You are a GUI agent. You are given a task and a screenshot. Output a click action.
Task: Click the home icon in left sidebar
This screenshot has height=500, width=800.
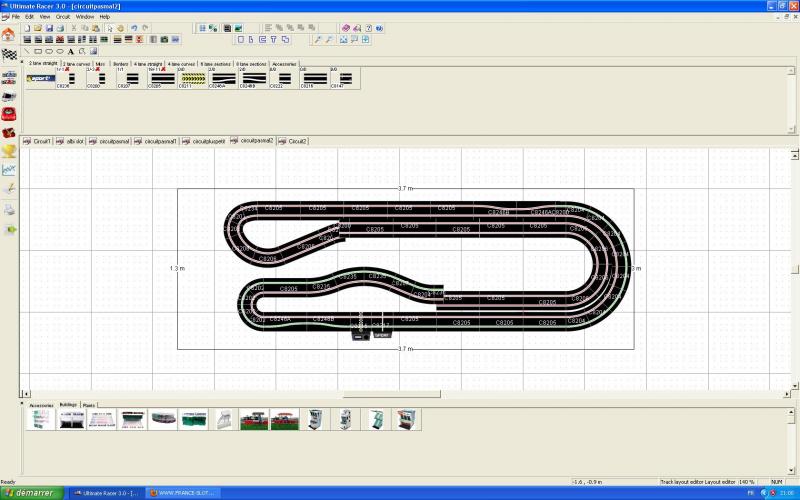pos(9,33)
